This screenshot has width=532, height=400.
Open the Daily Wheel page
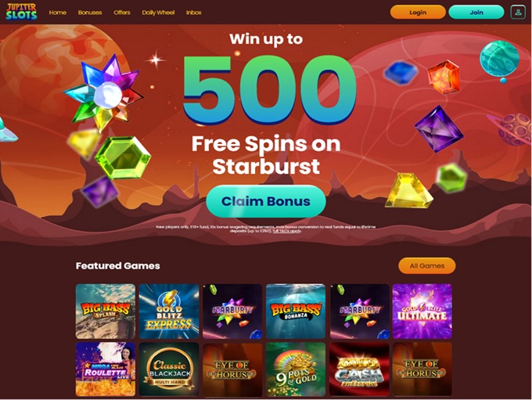point(158,13)
